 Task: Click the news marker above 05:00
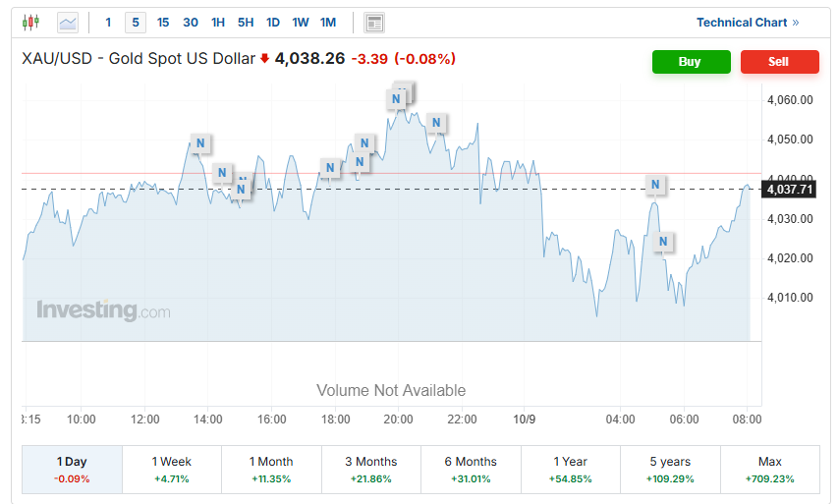point(655,185)
